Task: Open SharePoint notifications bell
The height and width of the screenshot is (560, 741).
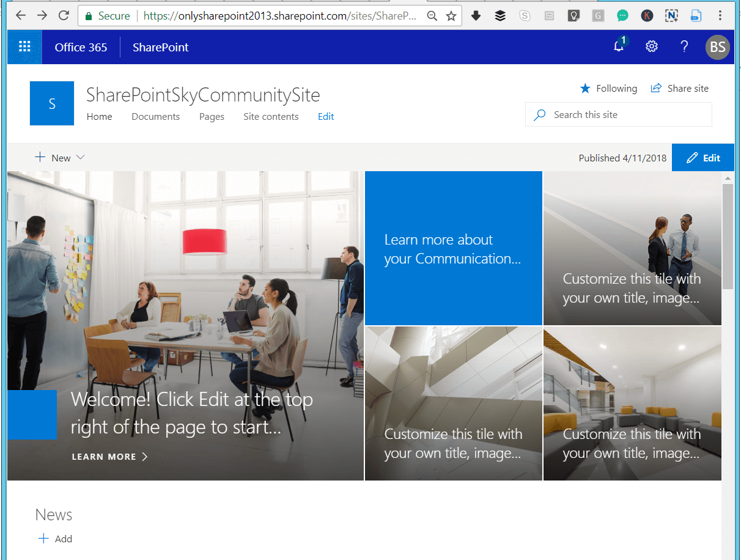Action: tap(619, 46)
